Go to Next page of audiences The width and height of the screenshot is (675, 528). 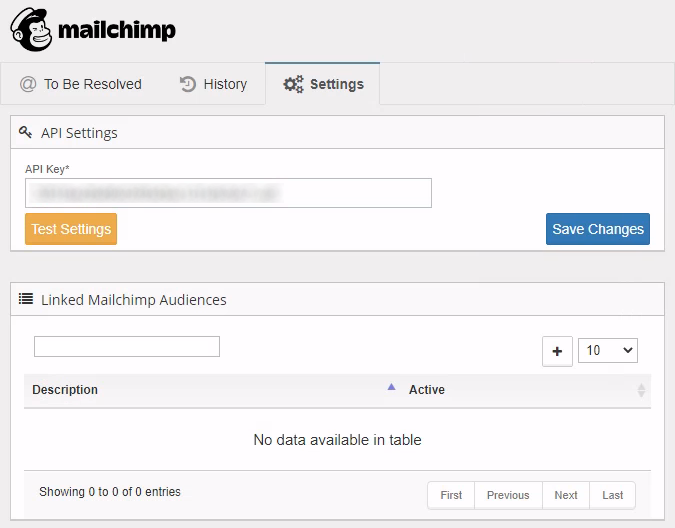566,495
